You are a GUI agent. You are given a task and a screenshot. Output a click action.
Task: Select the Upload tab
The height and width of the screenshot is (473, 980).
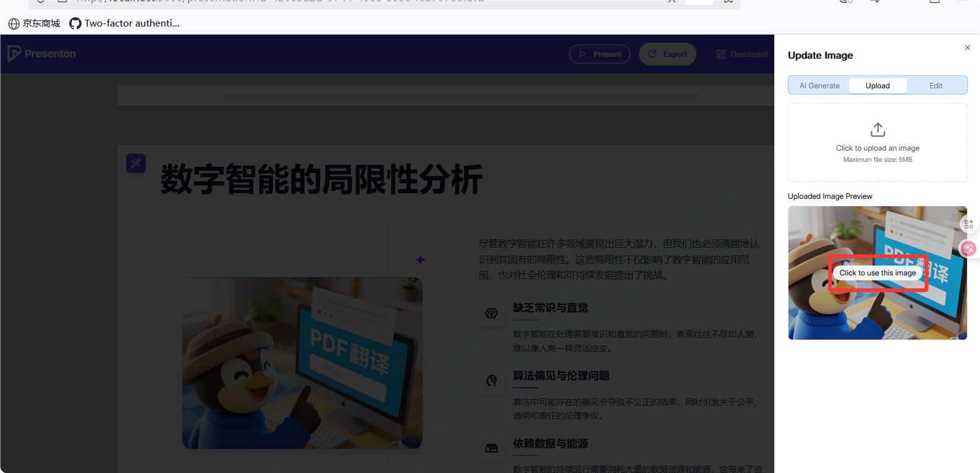click(877, 86)
